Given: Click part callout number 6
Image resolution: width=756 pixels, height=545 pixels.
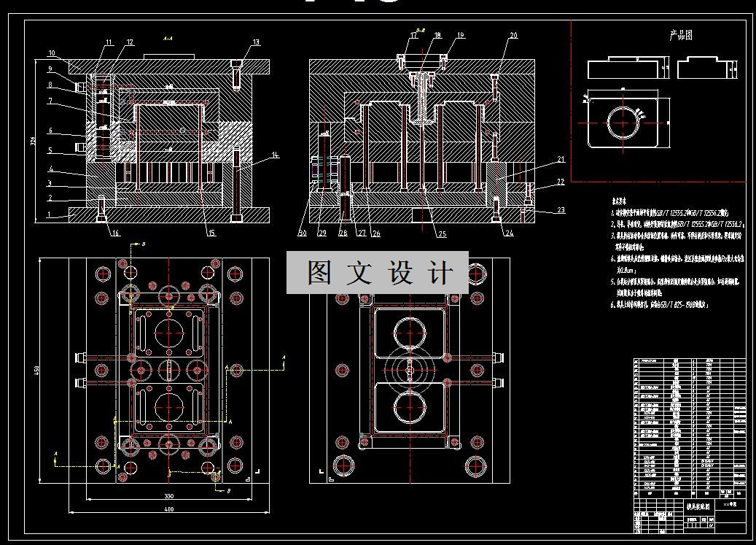Looking at the screenshot, I should click(x=50, y=131).
